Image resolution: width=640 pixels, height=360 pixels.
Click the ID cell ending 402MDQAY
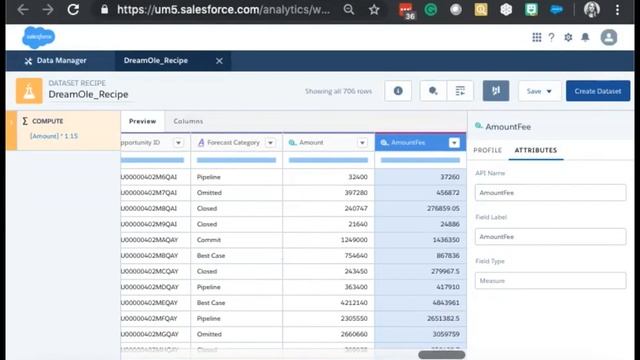(x=156, y=287)
